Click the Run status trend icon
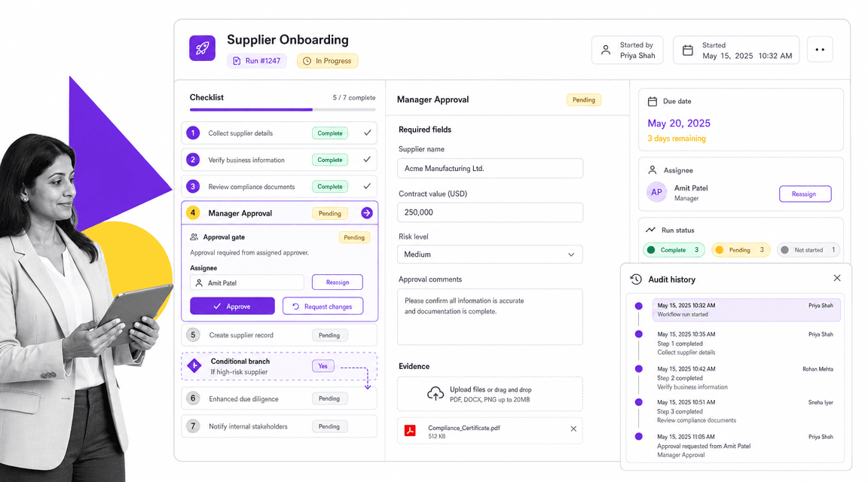The image size is (868, 482). click(650, 230)
